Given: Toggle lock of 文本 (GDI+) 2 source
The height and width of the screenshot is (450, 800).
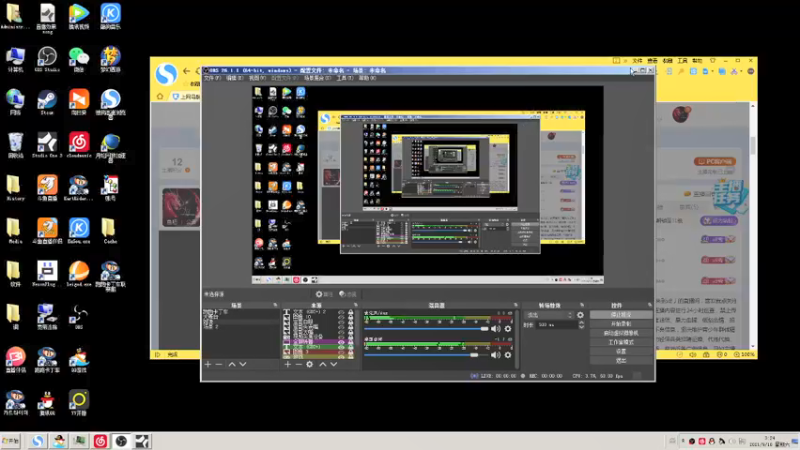Looking at the screenshot, I should [x=351, y=312].
